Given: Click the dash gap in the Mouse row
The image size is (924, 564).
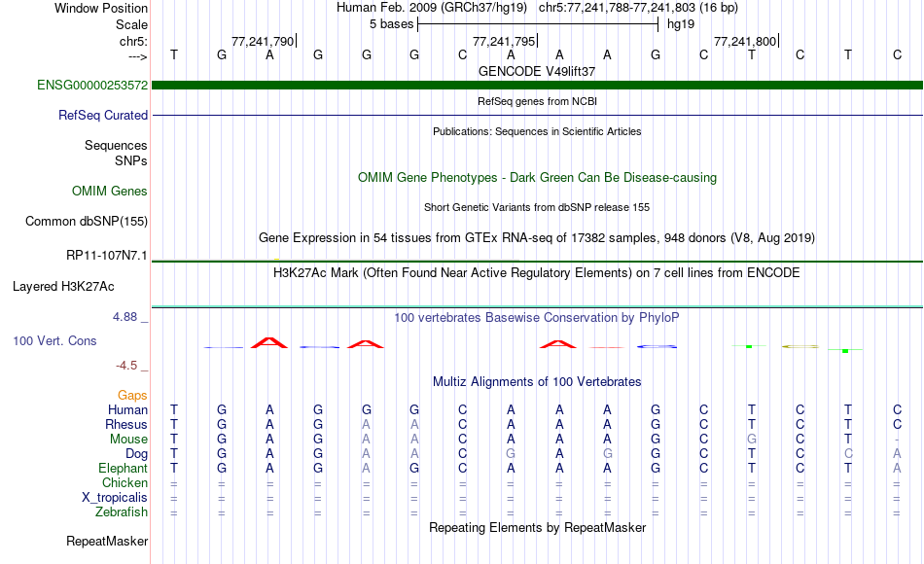Looking at the screenshot, I should click(897, 440).
